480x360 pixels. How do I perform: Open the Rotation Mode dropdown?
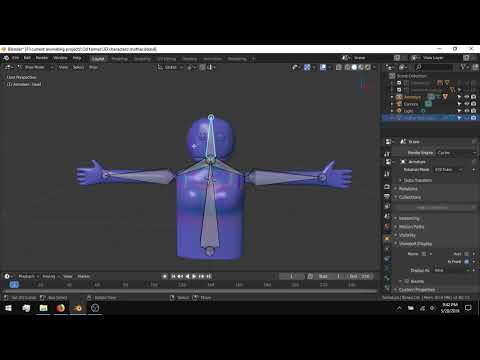coord(448,170)
